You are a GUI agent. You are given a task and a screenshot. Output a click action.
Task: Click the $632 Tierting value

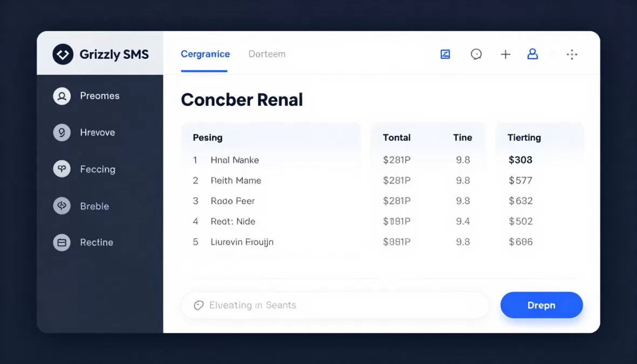pyautogui.click(x=521, y=201)
